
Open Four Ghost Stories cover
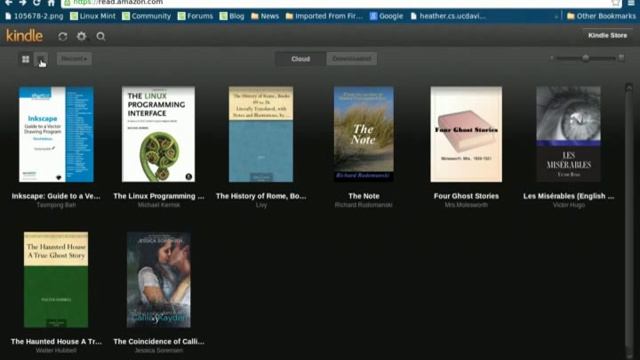click(466, 134)
